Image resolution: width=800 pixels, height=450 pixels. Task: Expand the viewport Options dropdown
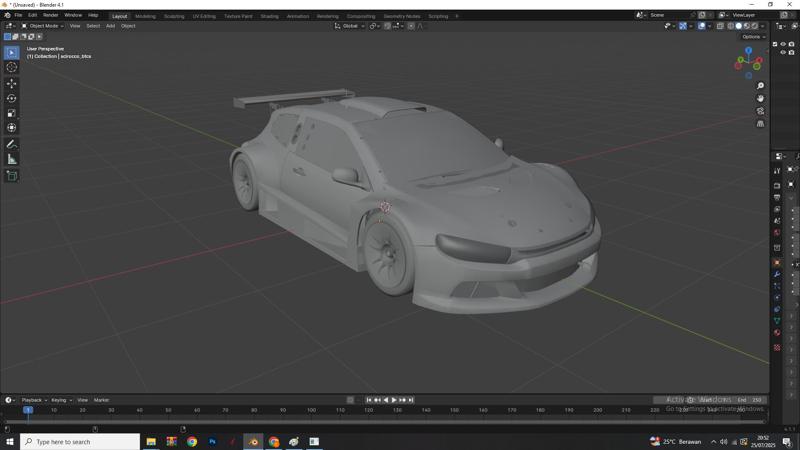753,37
